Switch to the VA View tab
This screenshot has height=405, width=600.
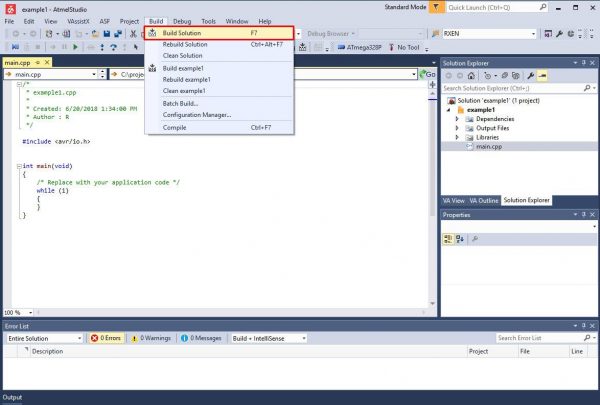tap(454, 200)
